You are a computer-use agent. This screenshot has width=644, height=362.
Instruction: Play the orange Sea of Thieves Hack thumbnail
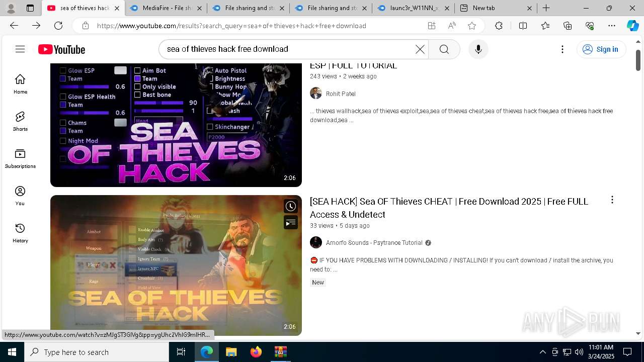coord(176,265)
